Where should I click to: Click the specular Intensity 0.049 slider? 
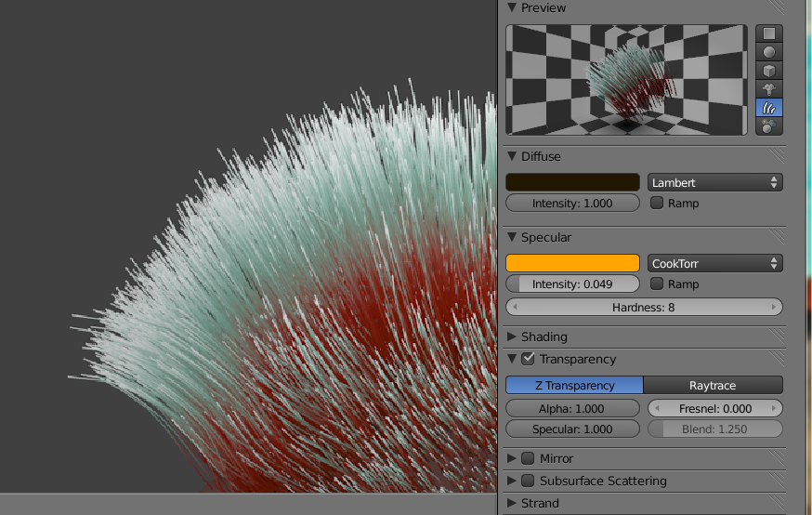[x=572, y=284]
